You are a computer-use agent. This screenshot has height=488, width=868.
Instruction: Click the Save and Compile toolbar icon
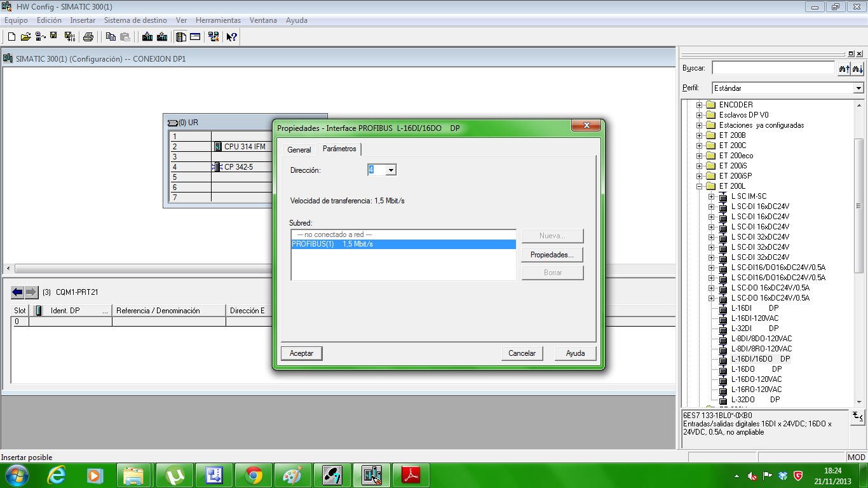pos(70,37)
